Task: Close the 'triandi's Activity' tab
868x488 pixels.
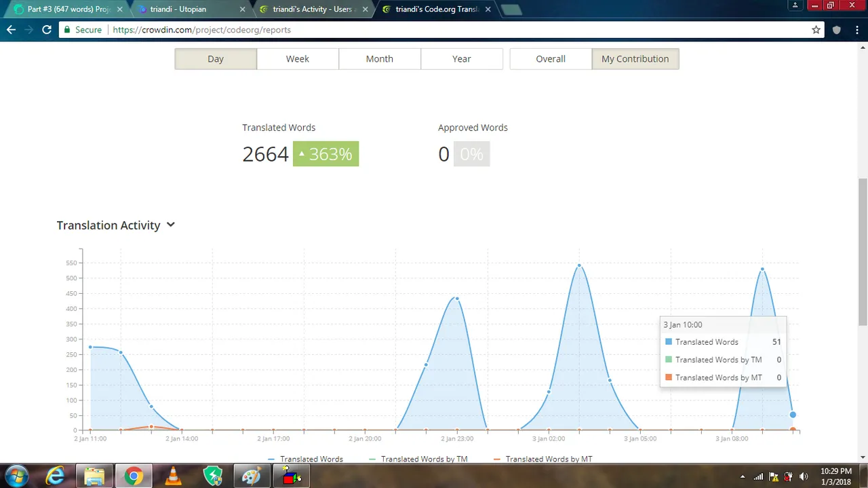Action: pyautogui.click(x=365, y=10)
